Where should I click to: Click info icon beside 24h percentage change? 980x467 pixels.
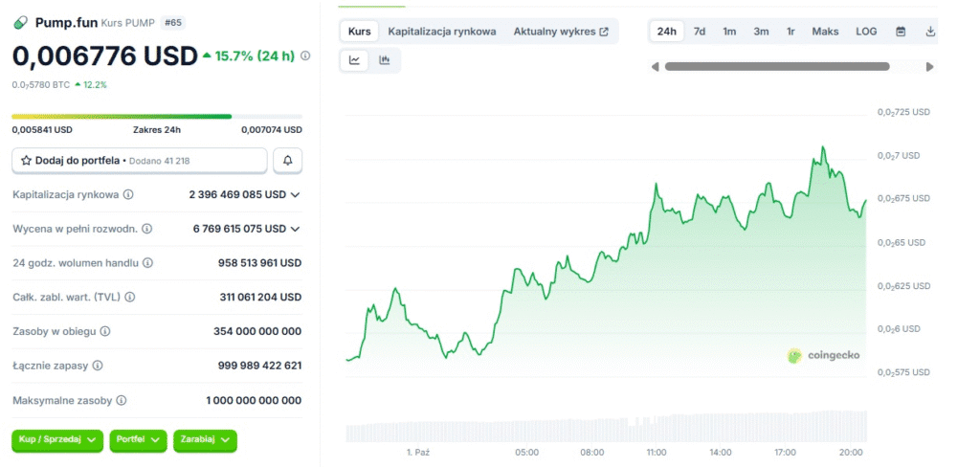pyautogui.click(x=305, y=56)
